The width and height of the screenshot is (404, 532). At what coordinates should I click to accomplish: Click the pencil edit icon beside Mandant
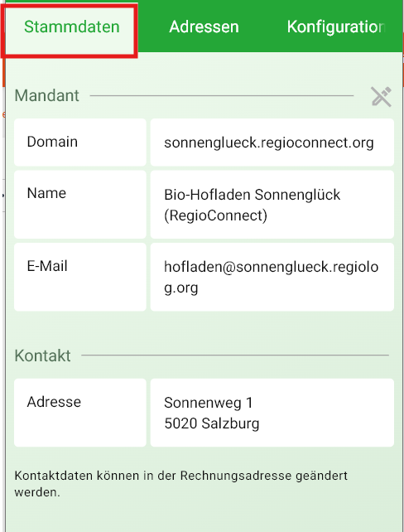click(x=382, y=97)
